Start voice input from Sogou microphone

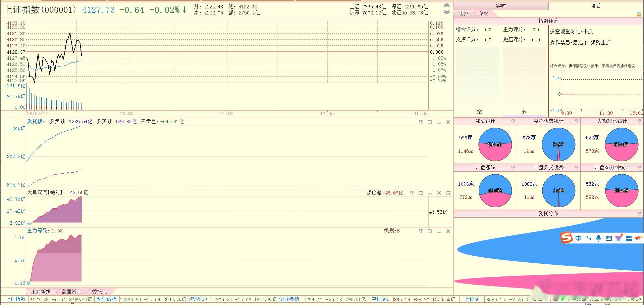point(598,238)
